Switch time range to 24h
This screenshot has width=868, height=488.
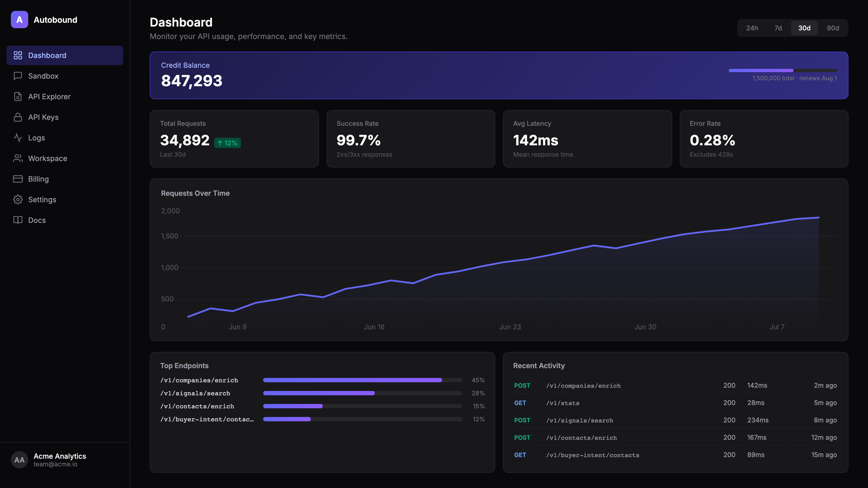point(752,28)
